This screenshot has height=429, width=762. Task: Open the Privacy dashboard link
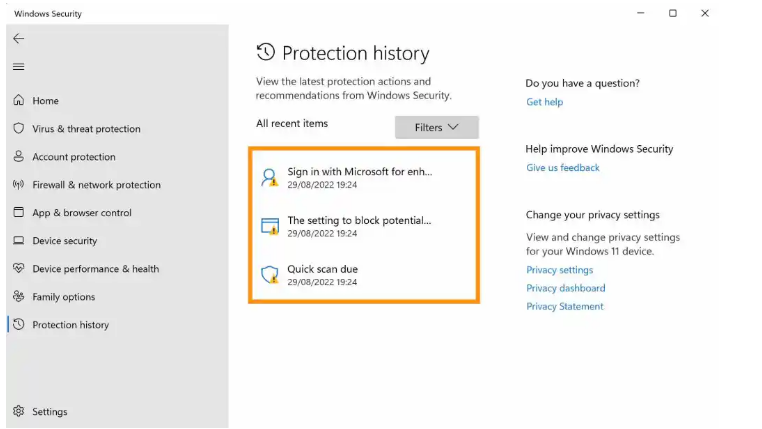click(x=565, y=288)
